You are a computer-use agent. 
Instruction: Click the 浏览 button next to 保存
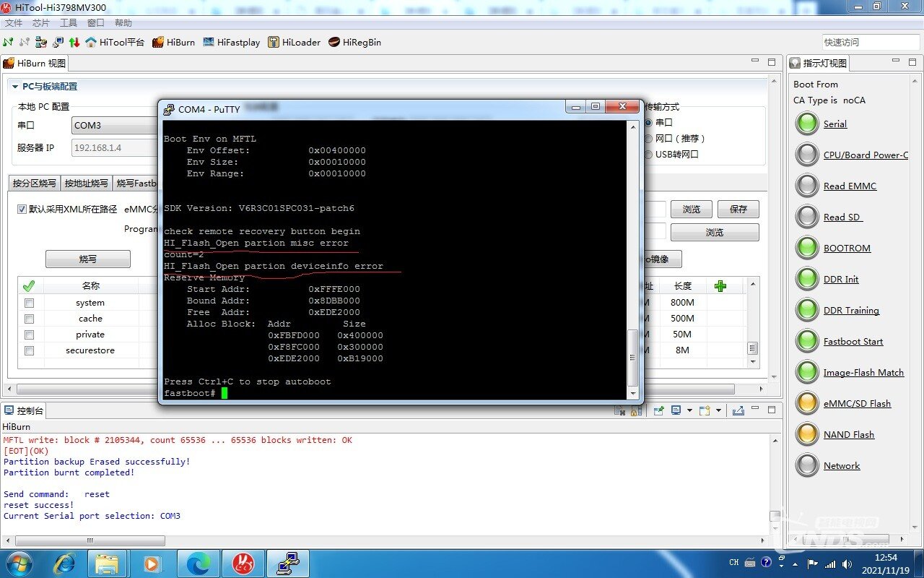(692, 209)
